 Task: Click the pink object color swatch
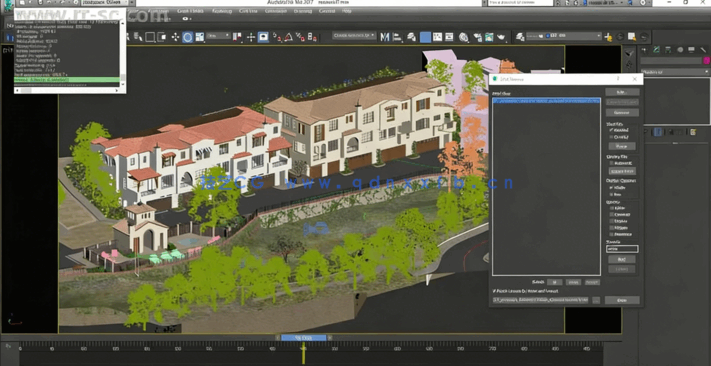pyautogui.click(x=706, y=60)
